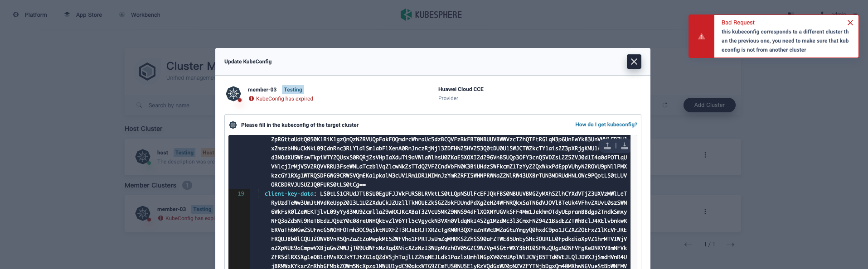The width and height of the screenshot is (868, 269).
Task: Click the Kubernetes icon next to Please fill in the kubeconfig
Action: pyautogui.click(x=233, y=125)
